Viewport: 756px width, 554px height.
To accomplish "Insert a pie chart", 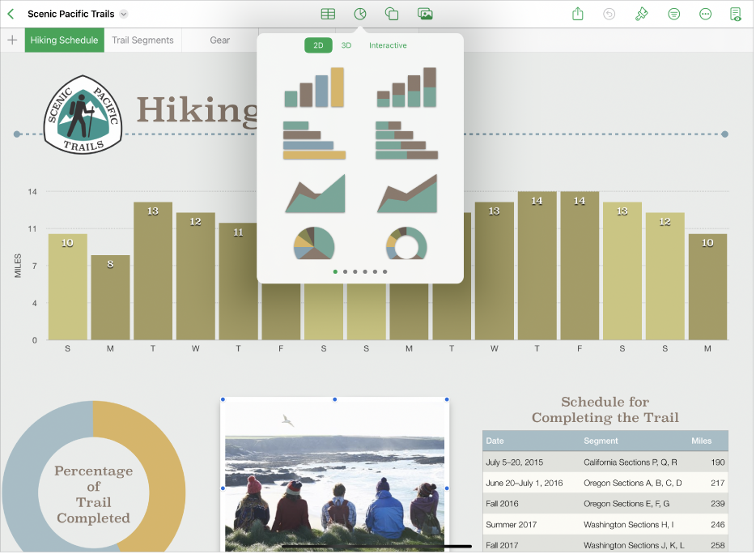I will 314,243.
